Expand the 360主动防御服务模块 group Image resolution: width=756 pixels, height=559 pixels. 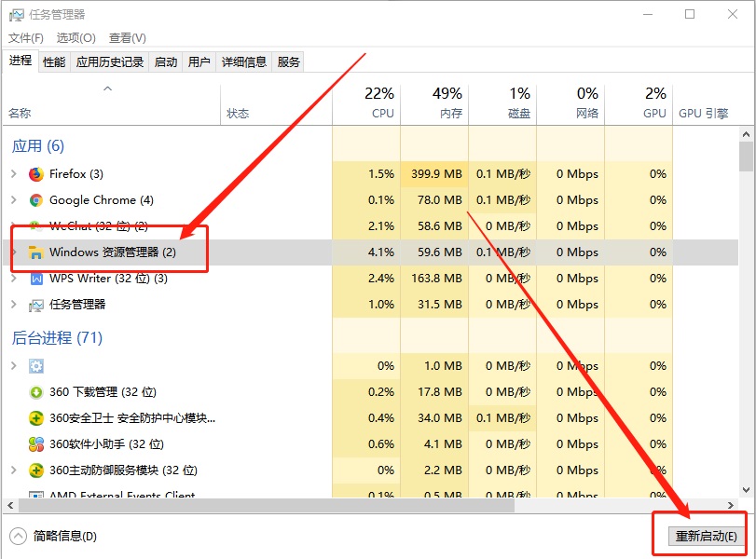pos(14,470)
